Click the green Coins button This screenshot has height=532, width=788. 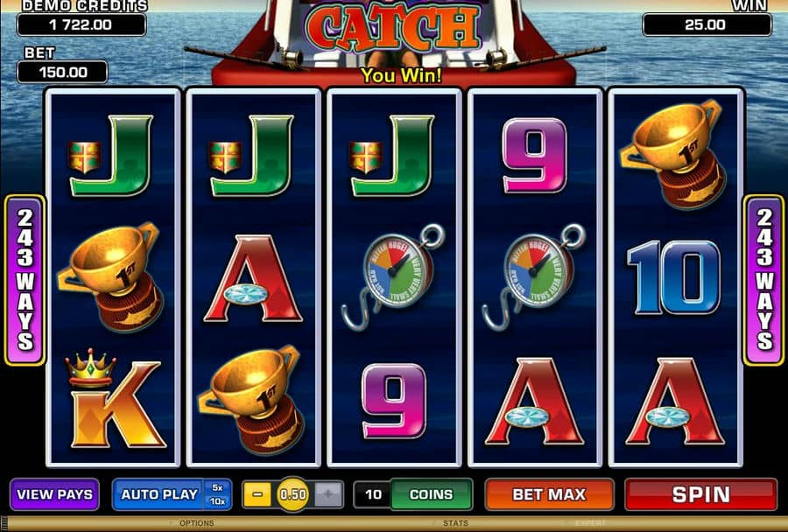click(431, 495)
